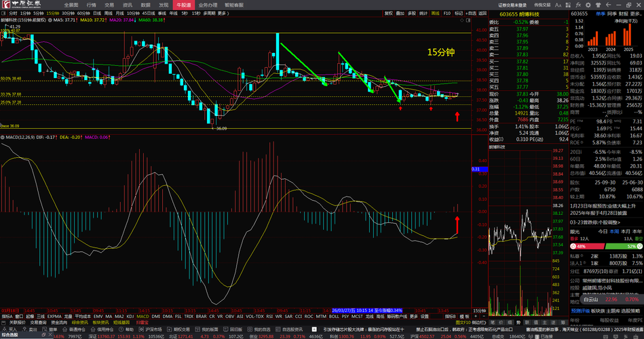Viewport: 644px width, 339px height.
Task: Open 普通持仓 holdings toolbar item
Action: 74,330
